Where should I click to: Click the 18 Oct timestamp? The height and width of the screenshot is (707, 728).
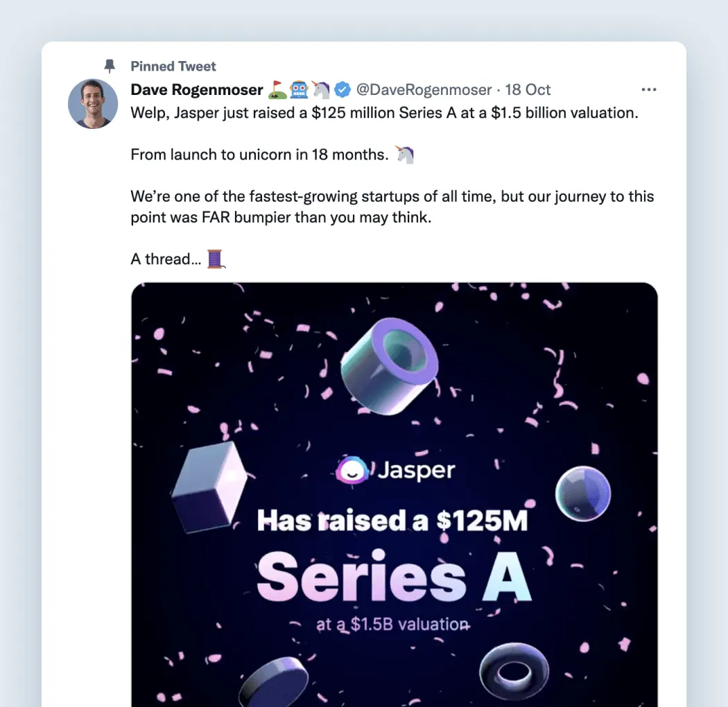(x=528, y=89)
